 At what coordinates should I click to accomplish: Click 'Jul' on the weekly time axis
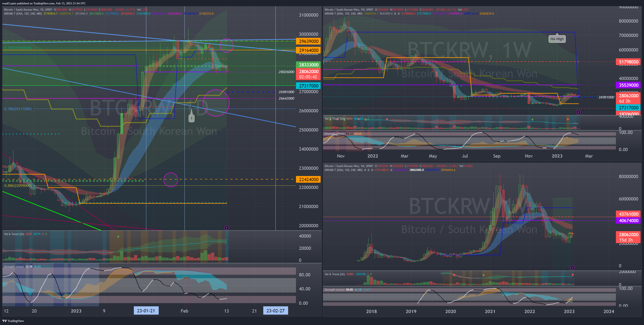465,156
